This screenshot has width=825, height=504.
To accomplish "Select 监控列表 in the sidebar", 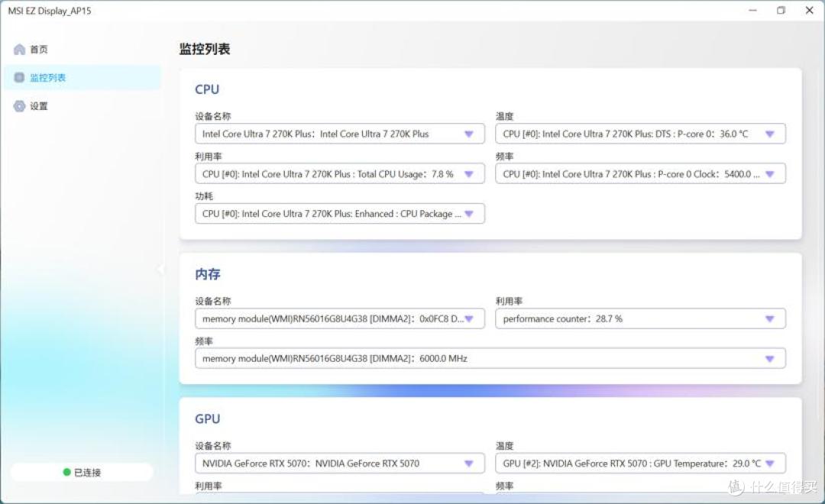I will [x=82, y=77].
